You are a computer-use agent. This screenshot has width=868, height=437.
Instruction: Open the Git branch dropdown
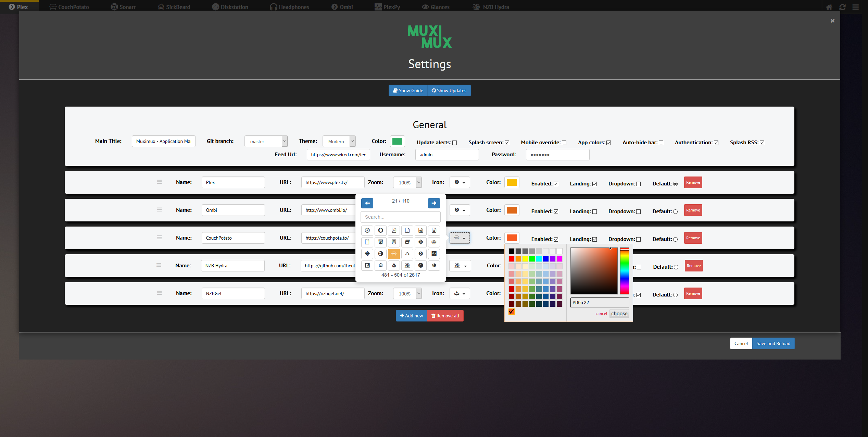pos(284,141)
